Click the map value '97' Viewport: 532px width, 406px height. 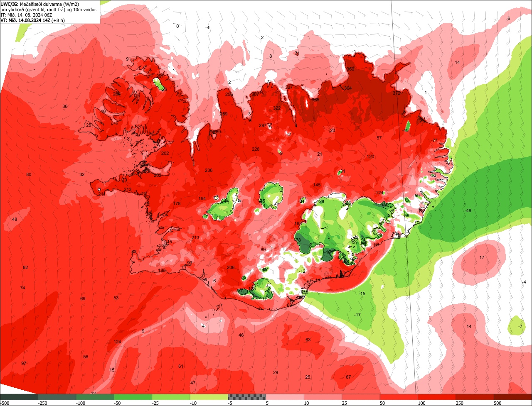(24, 364)
